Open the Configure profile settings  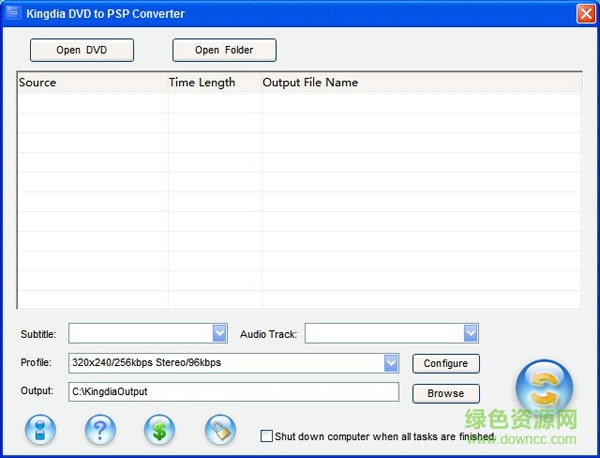(446, 363)
